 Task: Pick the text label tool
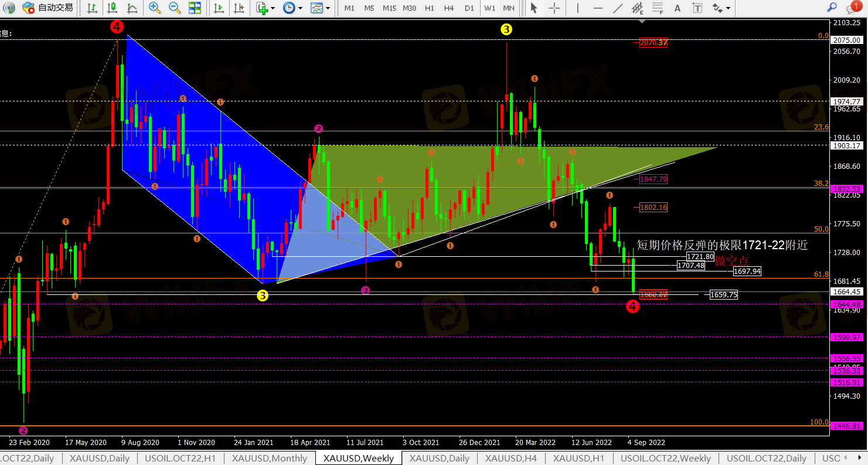[678, 8]
